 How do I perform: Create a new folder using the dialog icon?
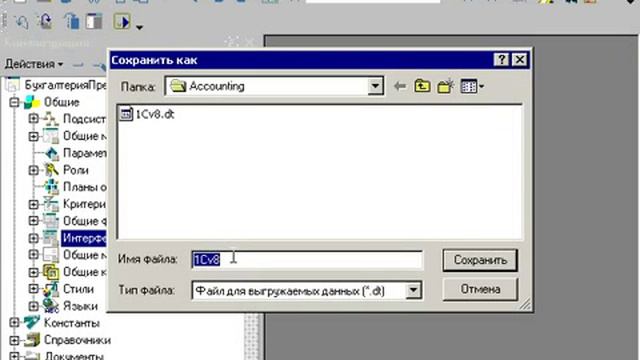[445, 86]
